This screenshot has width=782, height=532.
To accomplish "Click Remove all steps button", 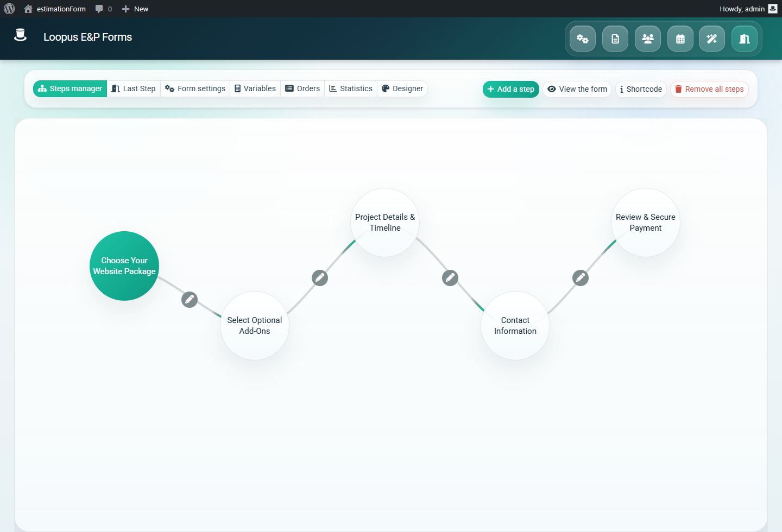I will click(709, 89).
